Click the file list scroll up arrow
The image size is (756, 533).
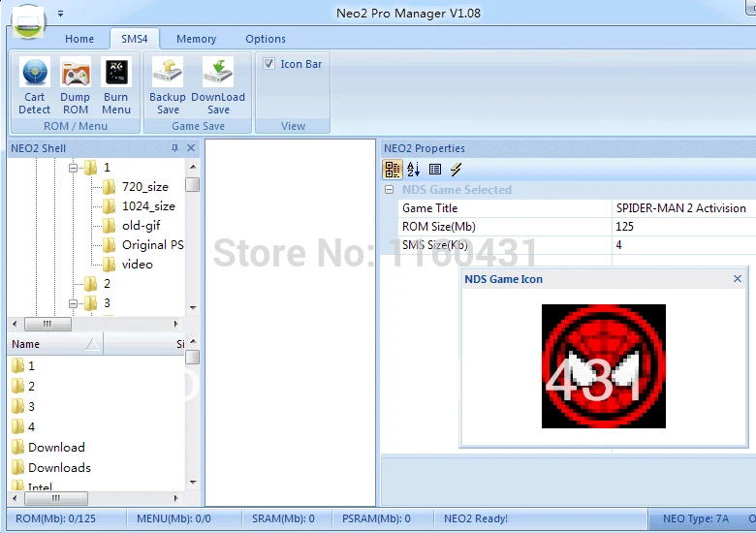(193, 341)
